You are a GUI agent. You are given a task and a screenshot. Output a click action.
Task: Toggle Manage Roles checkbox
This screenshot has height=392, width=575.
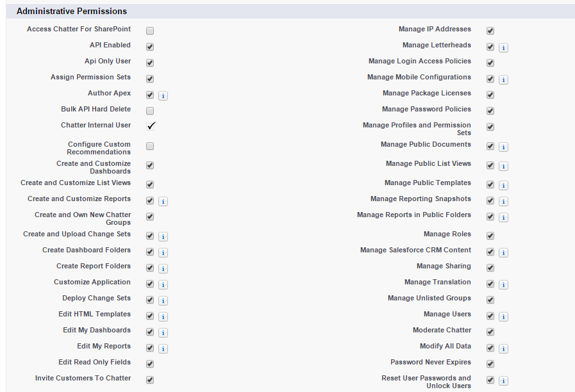(490, 236)
